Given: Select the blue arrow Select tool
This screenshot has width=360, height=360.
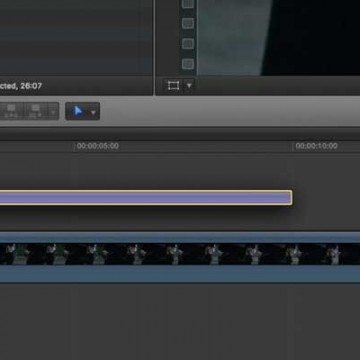Looking at the screenshot, I should click(77, 111).
